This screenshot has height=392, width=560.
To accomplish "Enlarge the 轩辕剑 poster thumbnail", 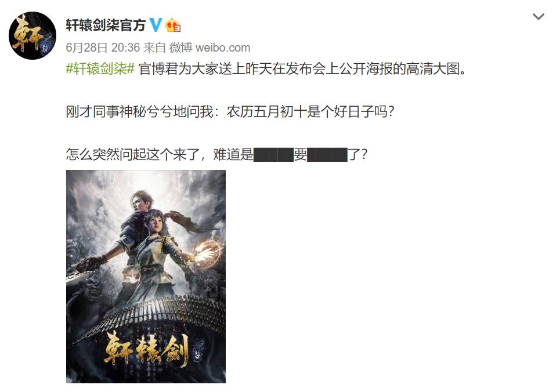I will pos(146,277).
